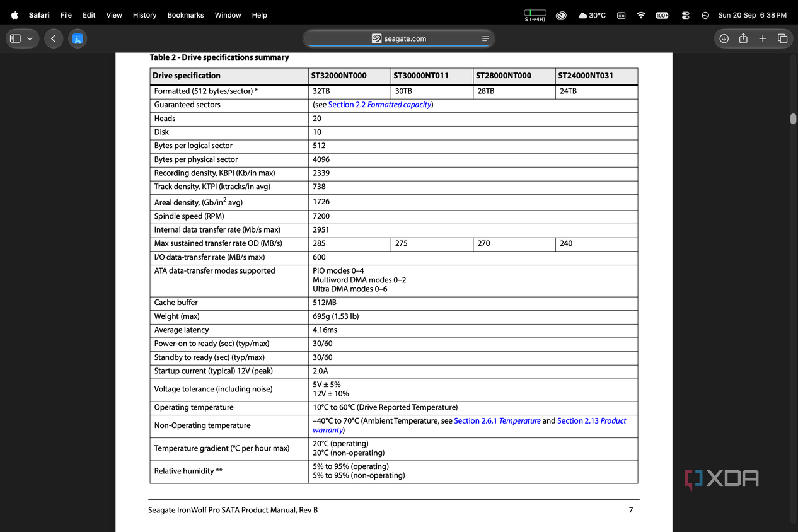Click the 2951 internal transfer rate value
Viewport: 798px width, 532px height.
(x=321, y=230)
